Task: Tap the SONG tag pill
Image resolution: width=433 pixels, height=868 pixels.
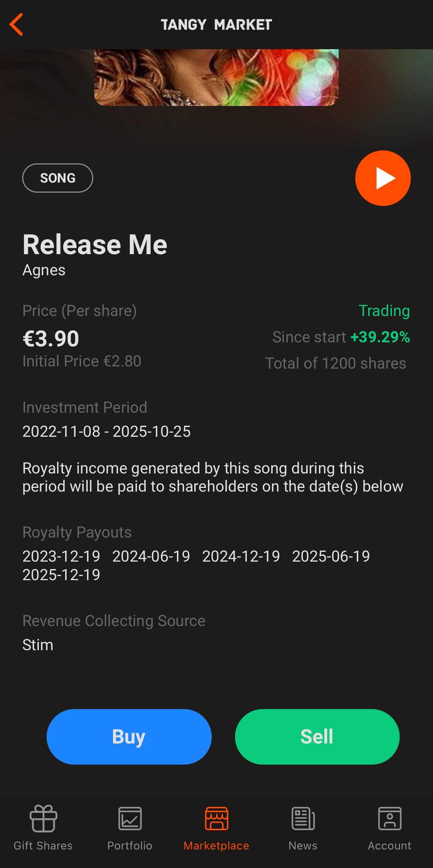Action: (x=58, y=178)
